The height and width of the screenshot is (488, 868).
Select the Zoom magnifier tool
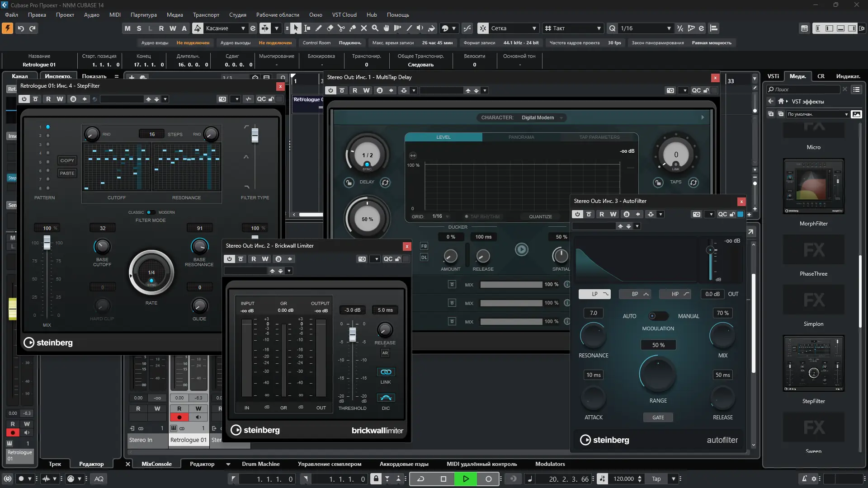pos(375,28)
